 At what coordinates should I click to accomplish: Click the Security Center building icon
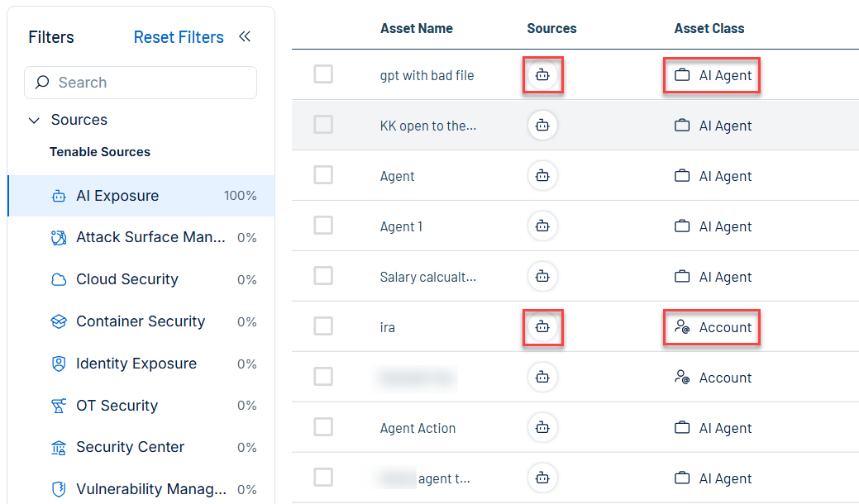tap(59, 448)
